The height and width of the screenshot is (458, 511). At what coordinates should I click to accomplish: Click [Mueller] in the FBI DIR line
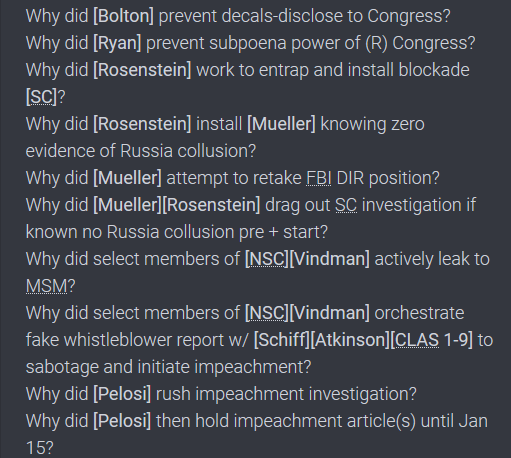tap(127, 178)
